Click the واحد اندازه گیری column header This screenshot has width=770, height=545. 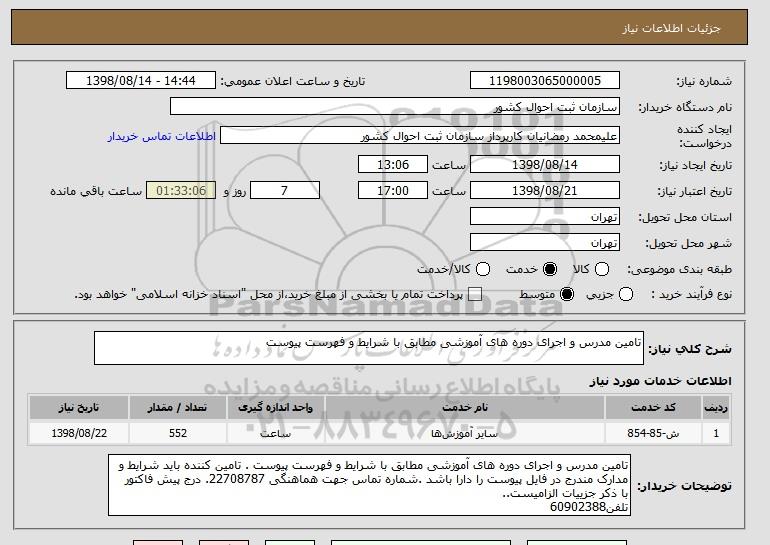(x=275, y=408)
